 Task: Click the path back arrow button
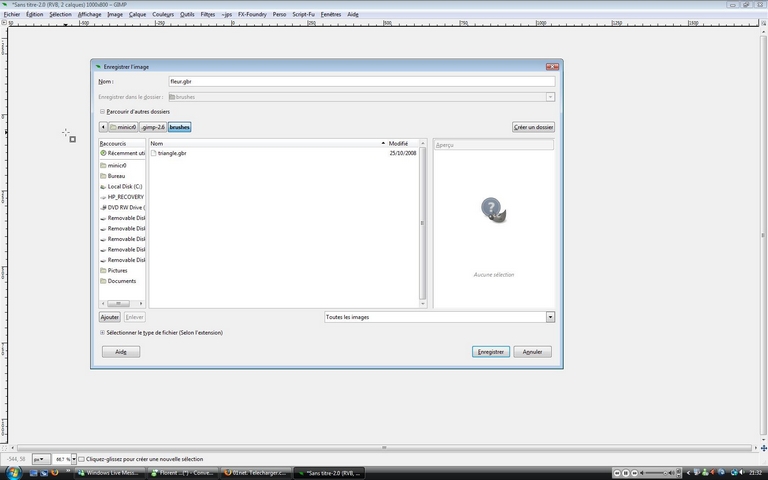[x=103, y=127]
